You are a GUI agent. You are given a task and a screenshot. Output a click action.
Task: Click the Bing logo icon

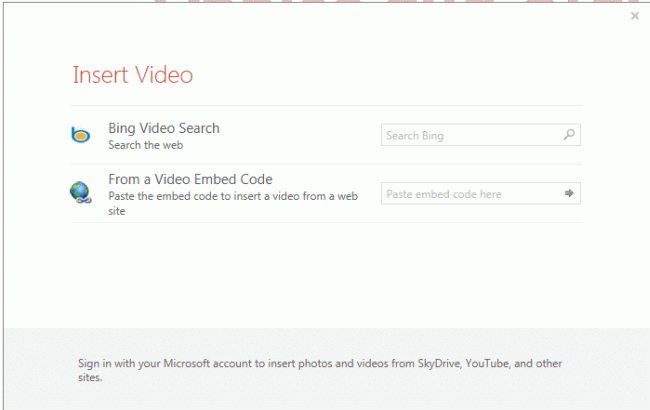81,136
